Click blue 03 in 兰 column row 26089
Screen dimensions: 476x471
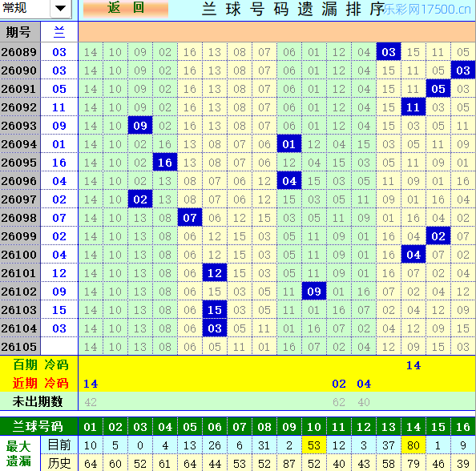click(59, 52)
